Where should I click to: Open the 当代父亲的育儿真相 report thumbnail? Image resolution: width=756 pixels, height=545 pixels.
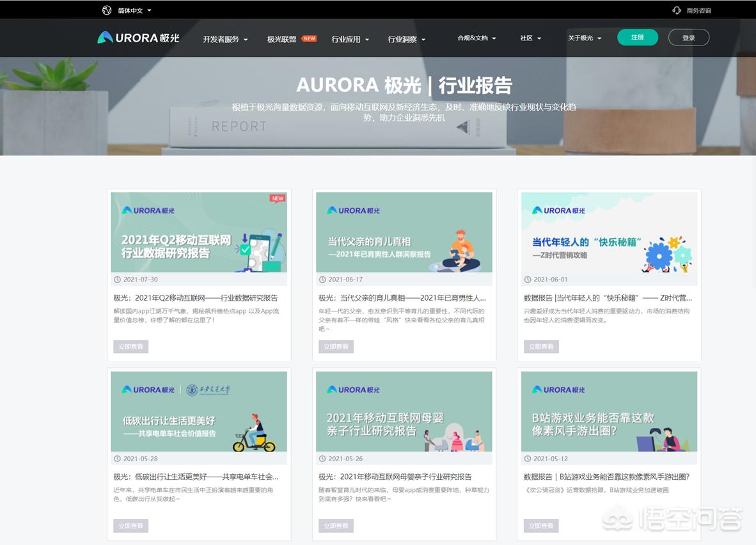(x=404, y=232)
